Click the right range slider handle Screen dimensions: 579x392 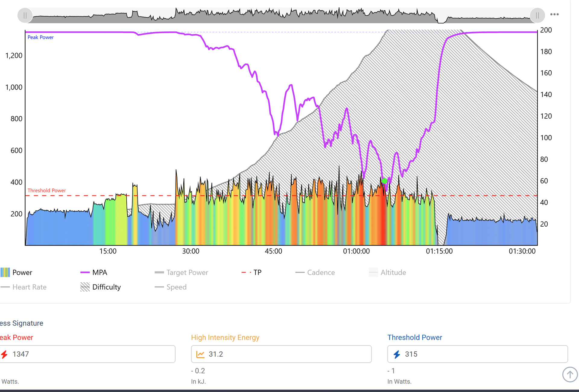pyautogui.click(x=537, y=15)
